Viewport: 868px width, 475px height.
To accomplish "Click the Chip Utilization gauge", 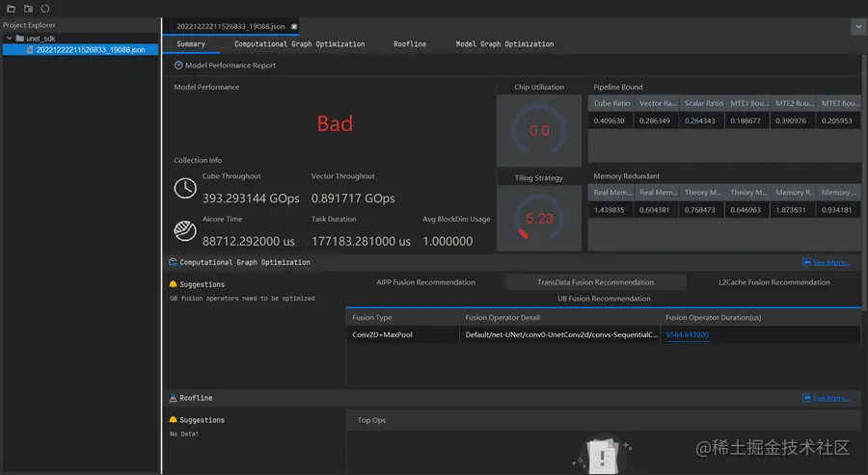I will pyautogui.click(x=538, y=130).
